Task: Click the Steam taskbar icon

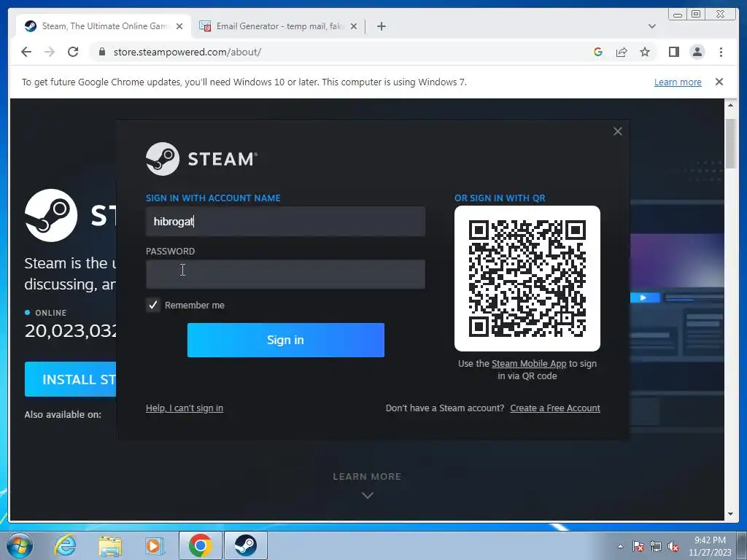Action: (245, 545)
